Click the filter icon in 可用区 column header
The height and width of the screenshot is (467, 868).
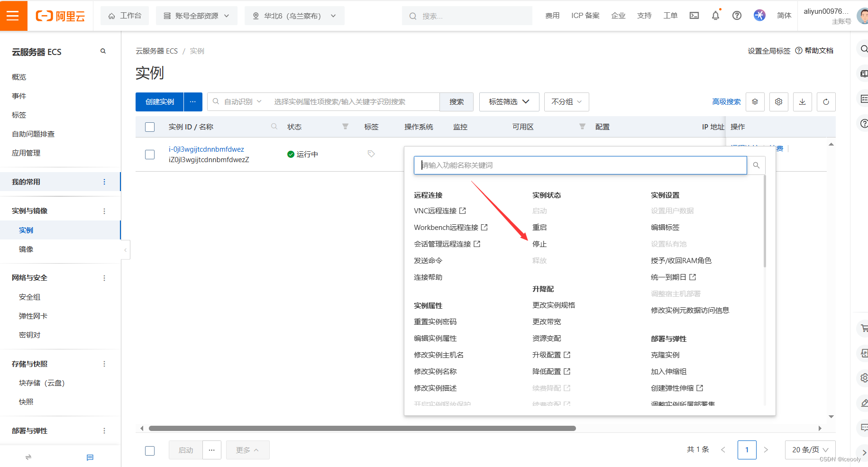click(582, 127)
